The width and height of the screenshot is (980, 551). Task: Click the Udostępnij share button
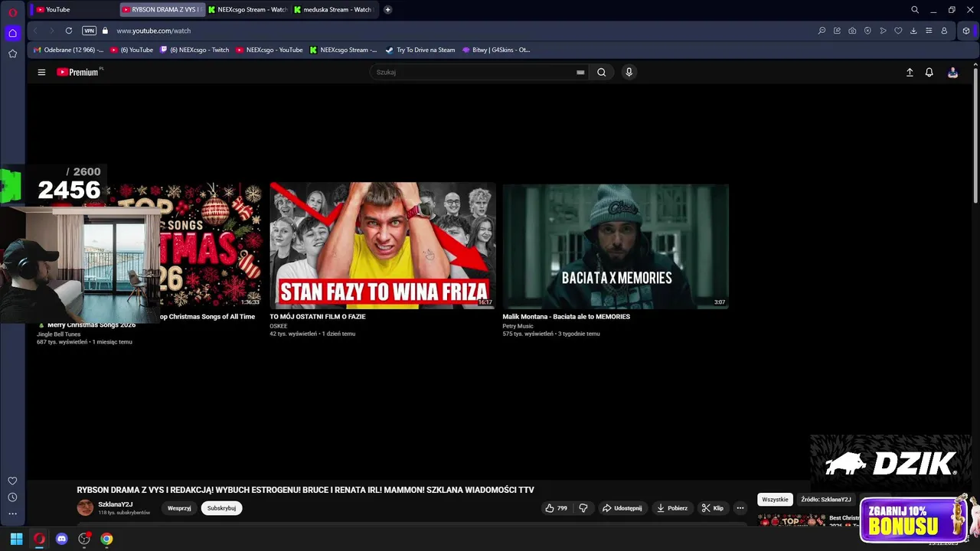(622, 508)
